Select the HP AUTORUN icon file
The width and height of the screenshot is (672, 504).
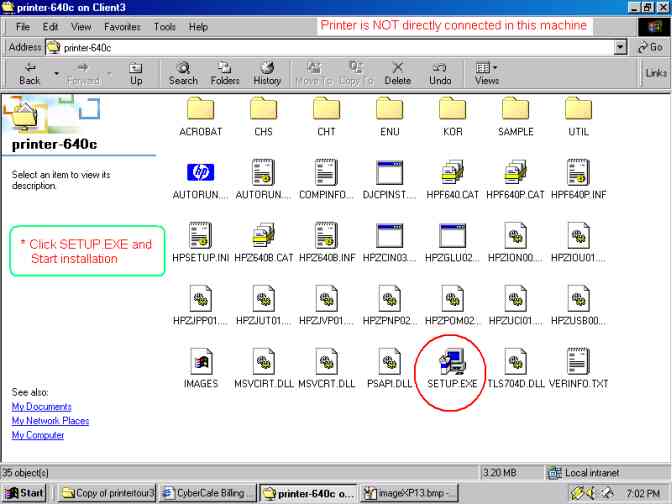(200, 173)
